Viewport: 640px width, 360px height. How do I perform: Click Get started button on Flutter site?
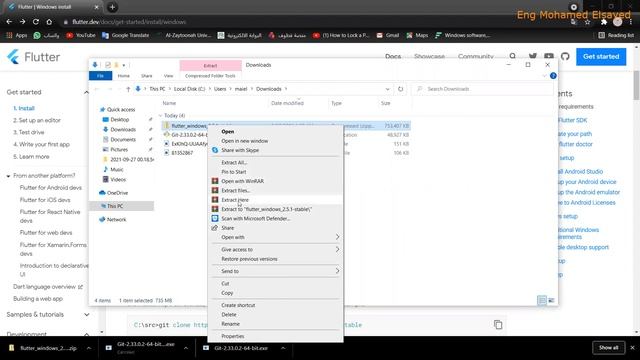601,57
